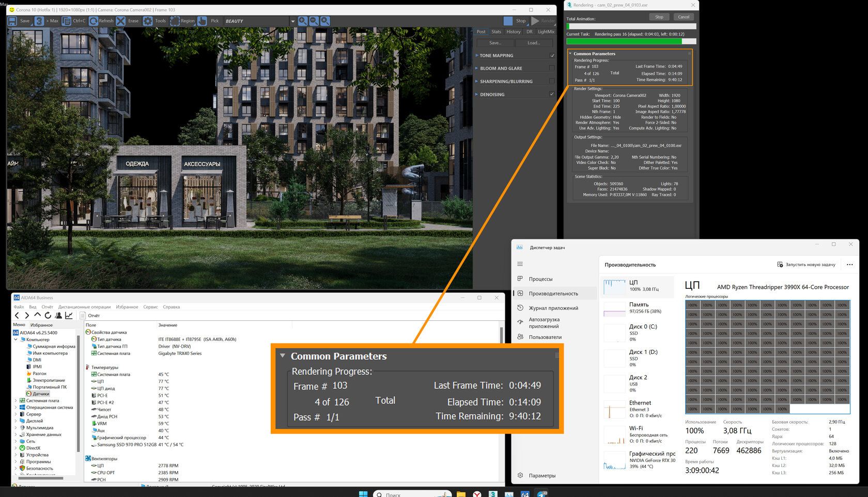Zoom out on Corona render view
The image size is (868, 497).
tap(314, 21)
